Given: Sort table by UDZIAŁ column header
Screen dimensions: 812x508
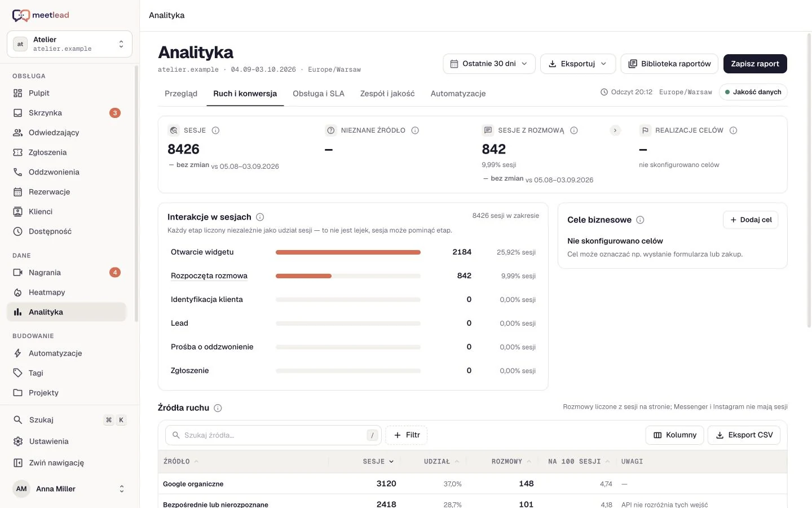Looking at the screenshot, I should (442, 462).
